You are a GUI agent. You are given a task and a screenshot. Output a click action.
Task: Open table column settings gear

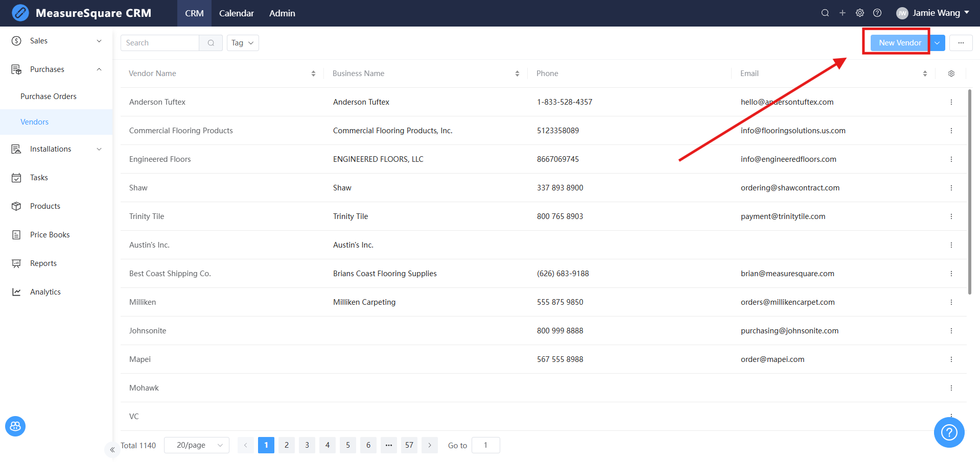[x=951, y=74]
